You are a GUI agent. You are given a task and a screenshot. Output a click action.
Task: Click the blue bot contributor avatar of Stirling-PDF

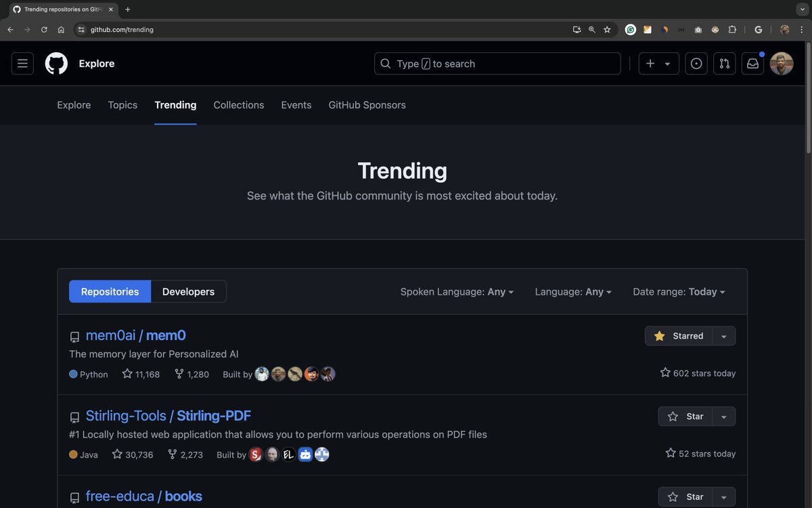tap(305, 454)
